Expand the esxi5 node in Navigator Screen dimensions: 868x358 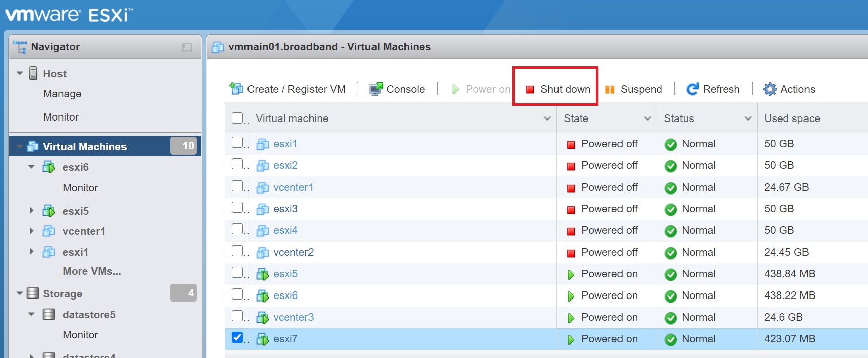(32, 211)
